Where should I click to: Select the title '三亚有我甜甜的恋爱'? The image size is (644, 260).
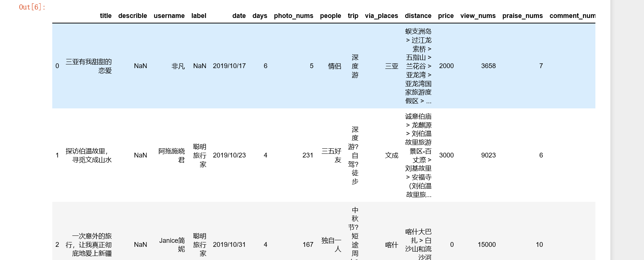89,66
